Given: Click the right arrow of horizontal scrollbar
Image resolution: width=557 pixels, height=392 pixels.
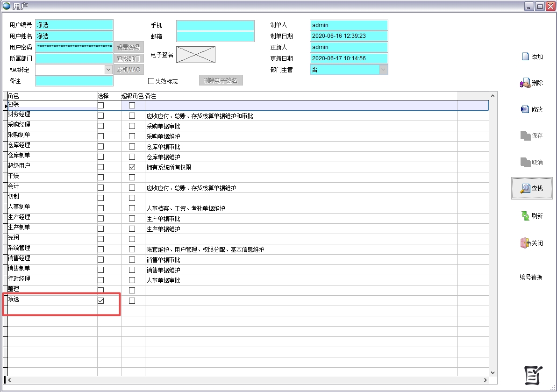Looking at the screenshot, I should [x=485, y=380].
